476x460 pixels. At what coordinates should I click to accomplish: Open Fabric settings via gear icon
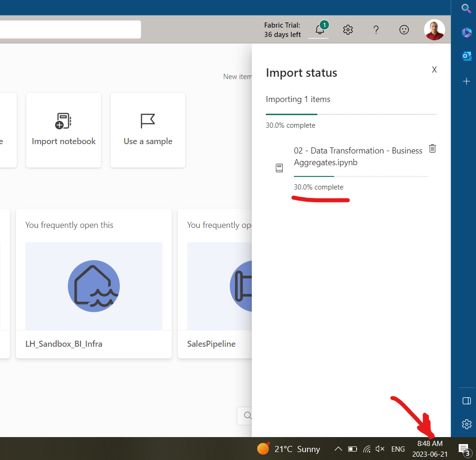click(x=348, y=29)
